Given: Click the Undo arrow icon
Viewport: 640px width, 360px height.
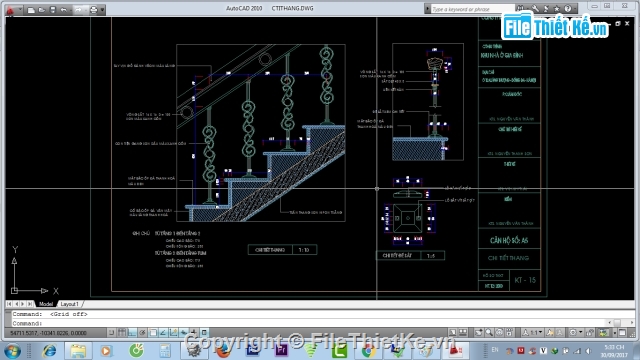Looking at the screenshot, I should click(x=64, y=10).
